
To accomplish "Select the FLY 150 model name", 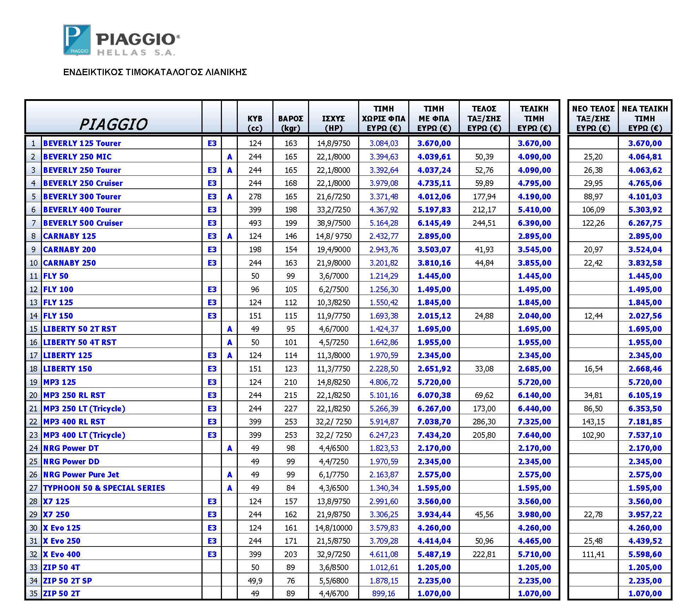I will point(58,316).
